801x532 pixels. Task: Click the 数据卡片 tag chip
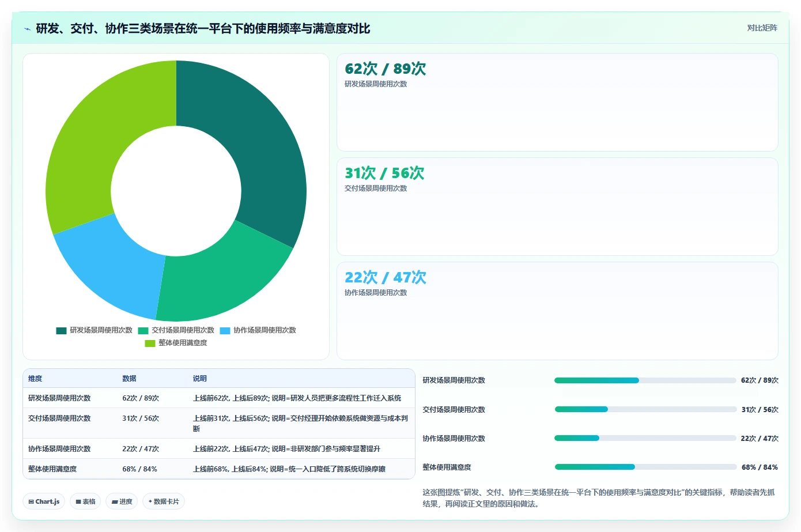coord(164,501)
